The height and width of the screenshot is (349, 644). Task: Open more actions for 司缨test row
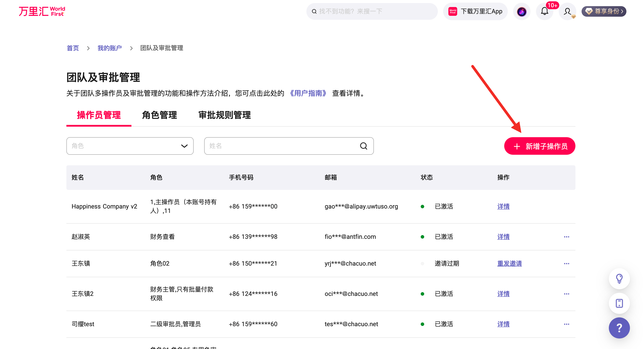coord(566,324)
